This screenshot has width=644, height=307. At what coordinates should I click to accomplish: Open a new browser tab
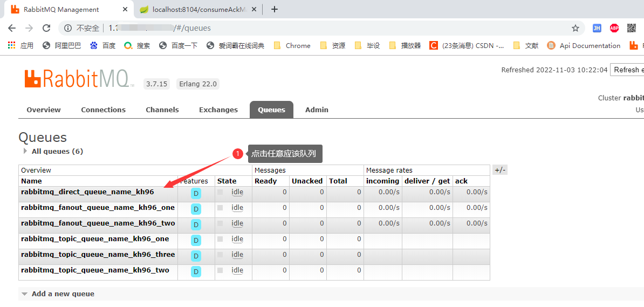pos(275,9)
